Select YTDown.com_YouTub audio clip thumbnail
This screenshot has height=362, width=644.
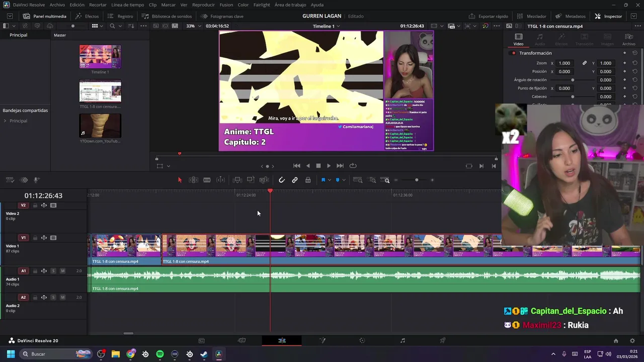(x=100, y=126)
